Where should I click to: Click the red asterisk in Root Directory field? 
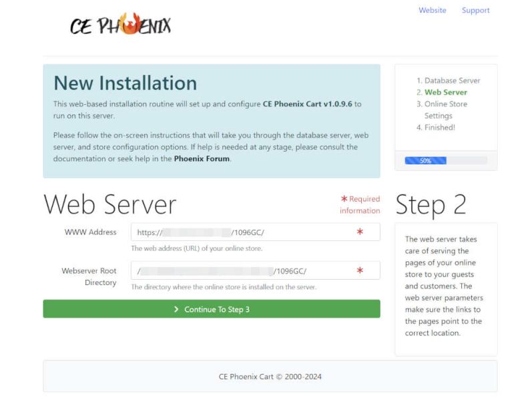[x=360, y=270]
